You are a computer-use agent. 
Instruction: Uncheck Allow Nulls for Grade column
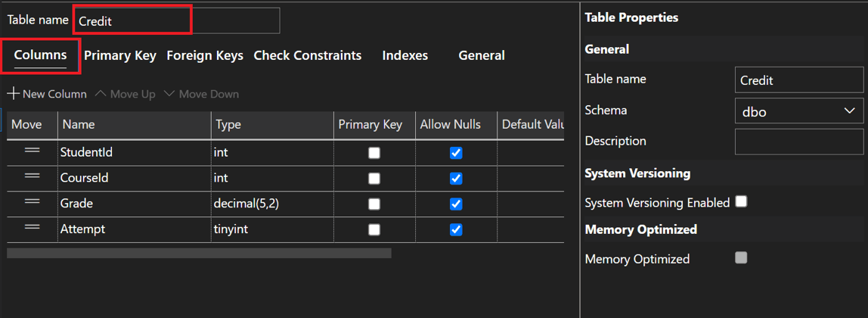[456, 204]
